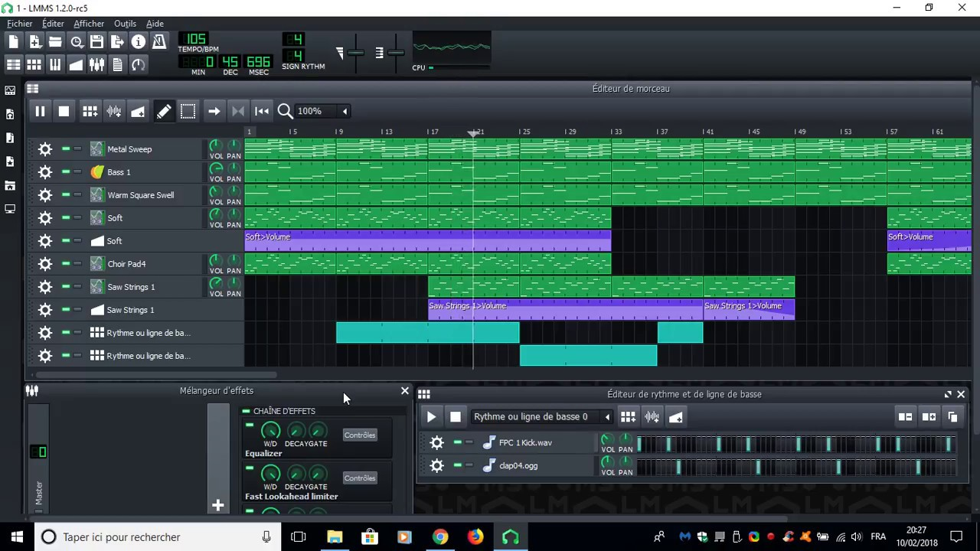
Task: Mute the FPC 1 Kick.wav track
Action: coord(458,442)
